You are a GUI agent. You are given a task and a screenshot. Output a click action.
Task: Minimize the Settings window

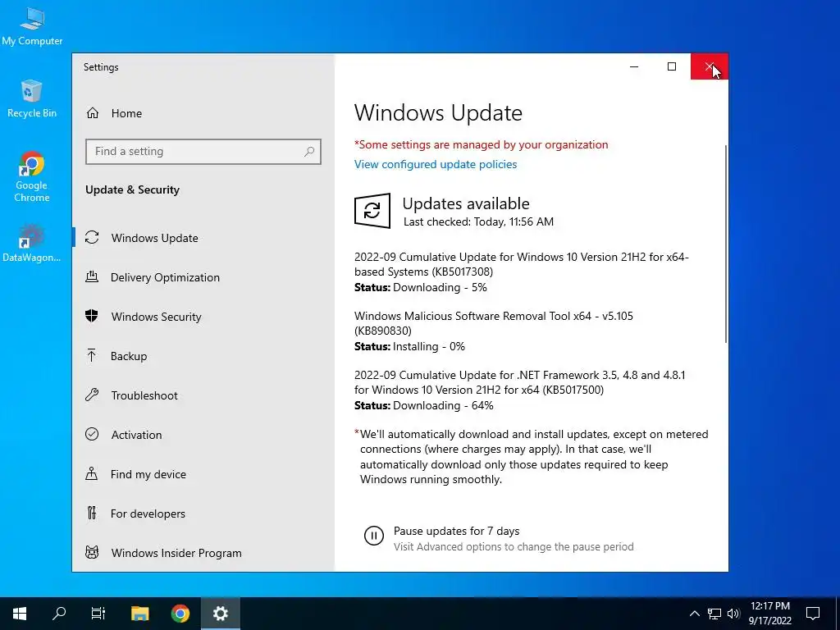pyautogui.click(x=634, y=67)
